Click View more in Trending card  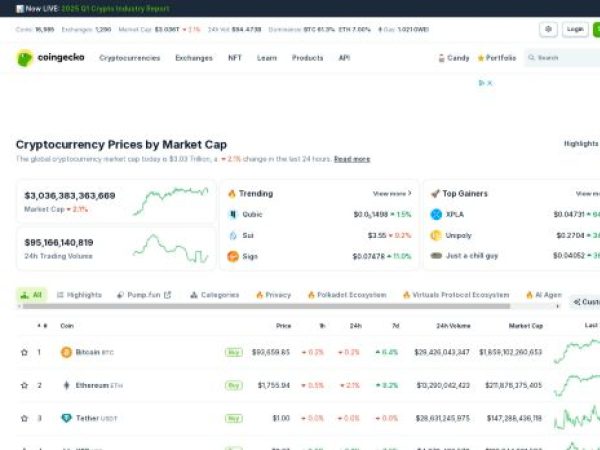(392, 194)
